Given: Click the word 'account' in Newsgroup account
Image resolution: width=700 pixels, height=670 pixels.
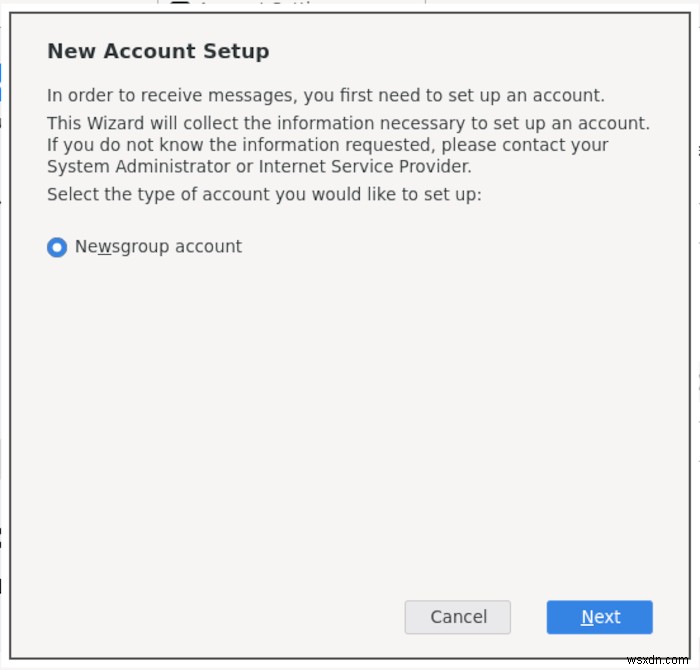Looking at the screenshot, I should [208, 247].
